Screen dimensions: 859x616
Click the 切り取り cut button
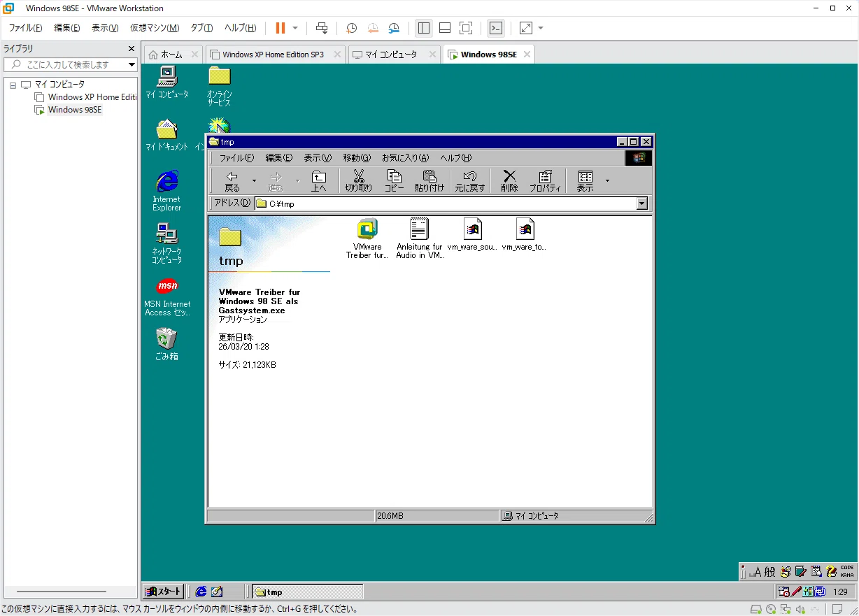coord(359,181)
